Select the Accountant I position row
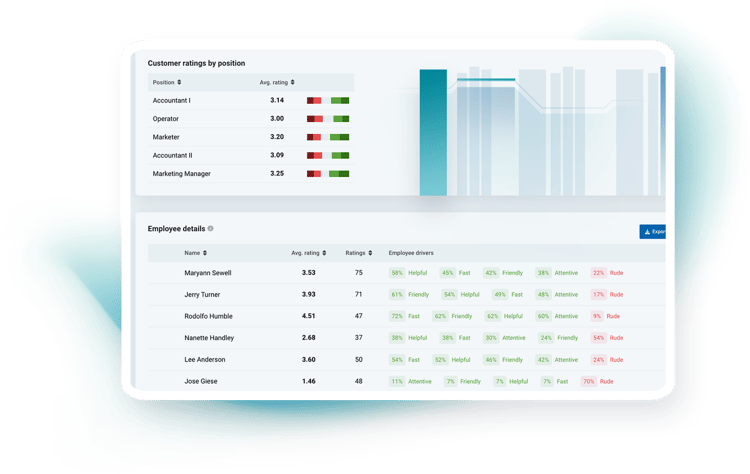750x474 pixels. 251,100
